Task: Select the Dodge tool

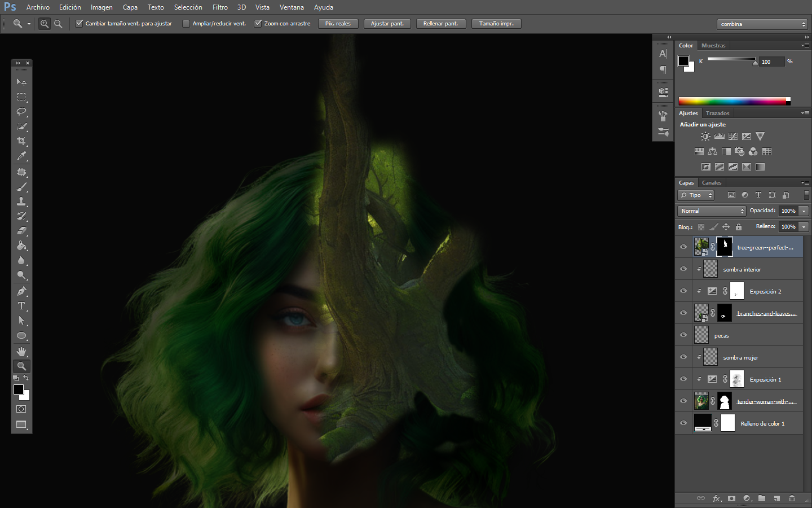Action: pyautogui.click(x=21, y=275)
